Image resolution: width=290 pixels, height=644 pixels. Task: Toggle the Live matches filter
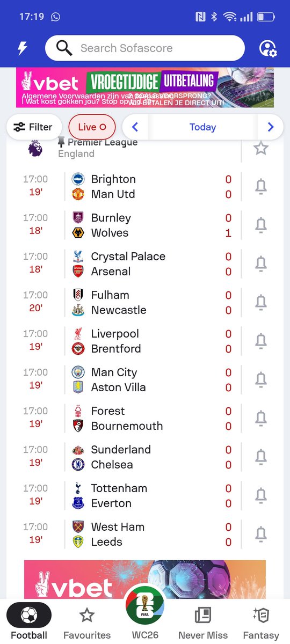(x=92, y=127)
